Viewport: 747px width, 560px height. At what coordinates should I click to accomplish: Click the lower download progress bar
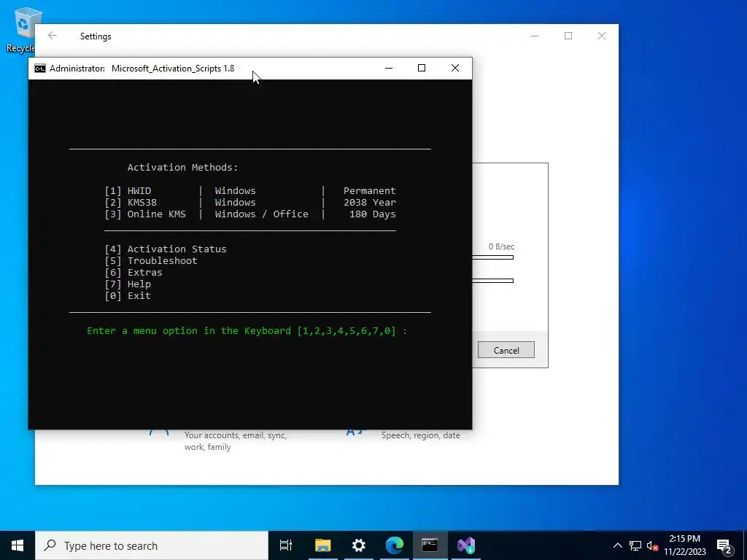coord(492,281)
